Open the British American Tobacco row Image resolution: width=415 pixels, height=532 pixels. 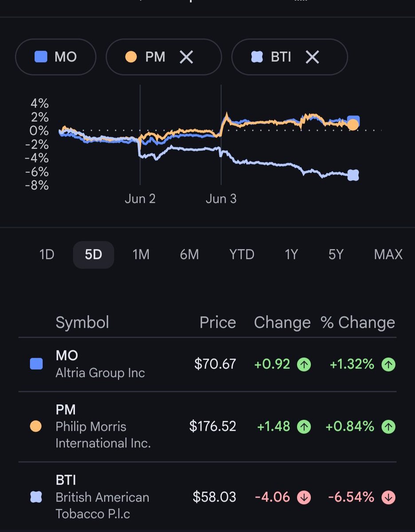coord(207,497)
